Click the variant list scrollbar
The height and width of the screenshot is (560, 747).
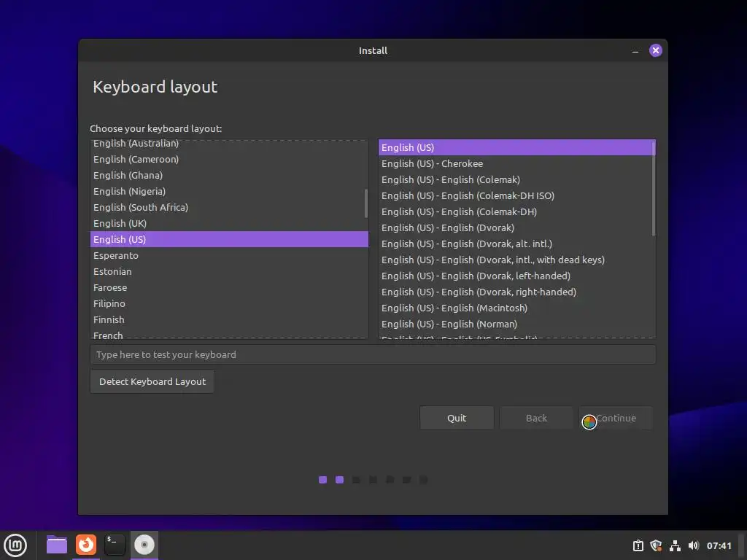tap(653, 187)
